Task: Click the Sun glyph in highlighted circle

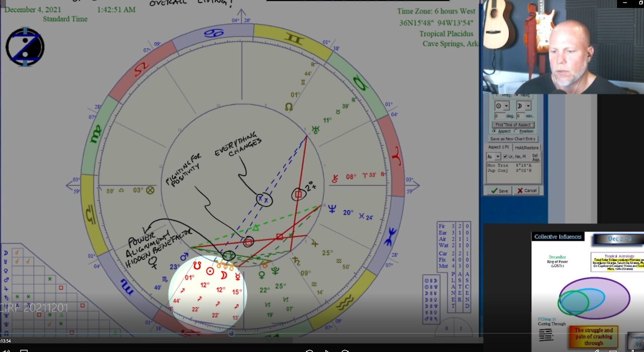Action: tap(210, 271)
